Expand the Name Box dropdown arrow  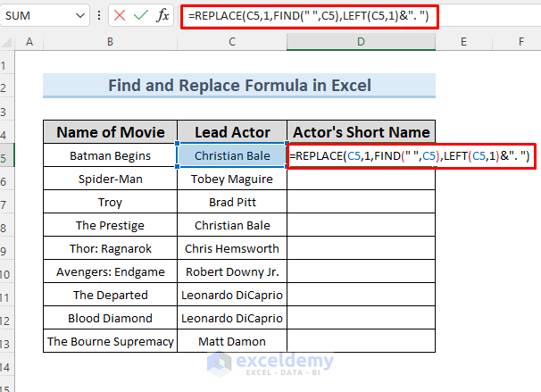(x=81, y=16)
